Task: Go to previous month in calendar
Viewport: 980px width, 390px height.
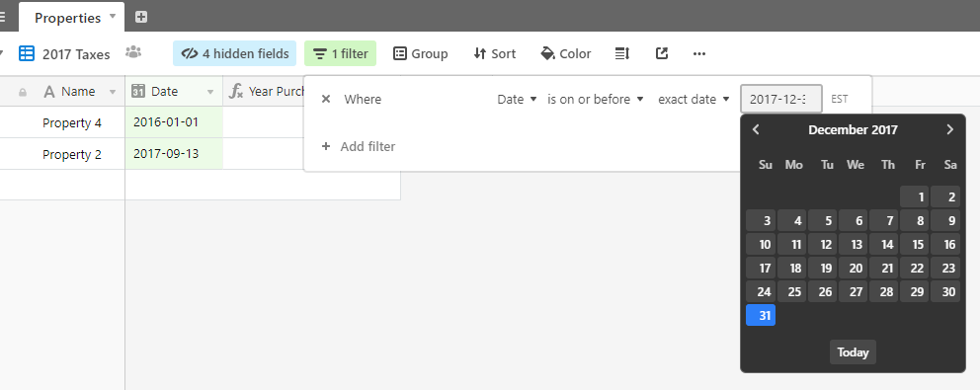Action: pos(756,129)
